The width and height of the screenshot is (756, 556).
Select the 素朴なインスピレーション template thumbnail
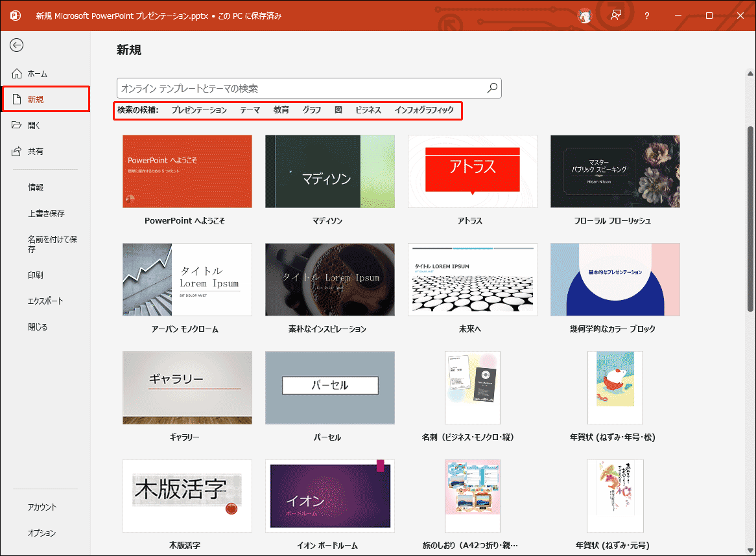click(x=330, y=279)
